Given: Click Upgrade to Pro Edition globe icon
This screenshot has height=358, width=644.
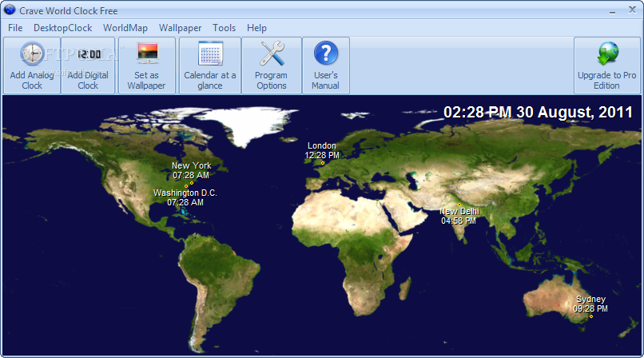Looking at the screenshot, I should click(x=607, y=54).
